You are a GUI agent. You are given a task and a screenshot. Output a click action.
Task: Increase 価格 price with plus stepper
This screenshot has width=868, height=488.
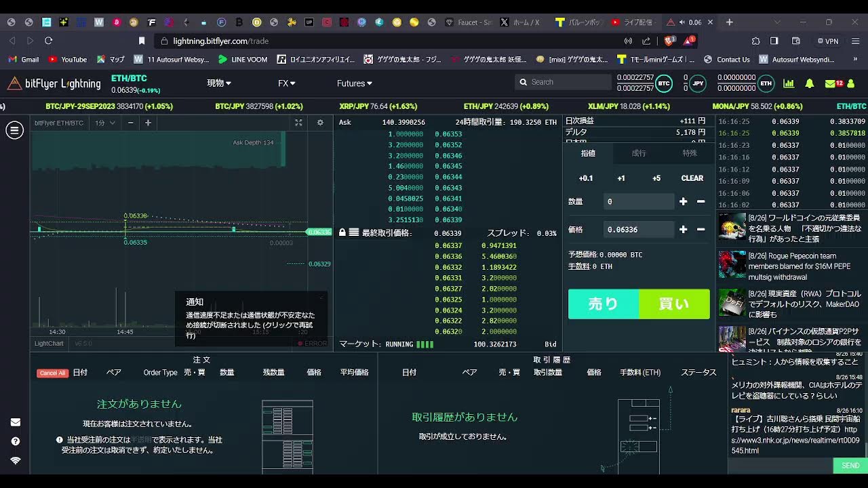click(x=683, y=229)
